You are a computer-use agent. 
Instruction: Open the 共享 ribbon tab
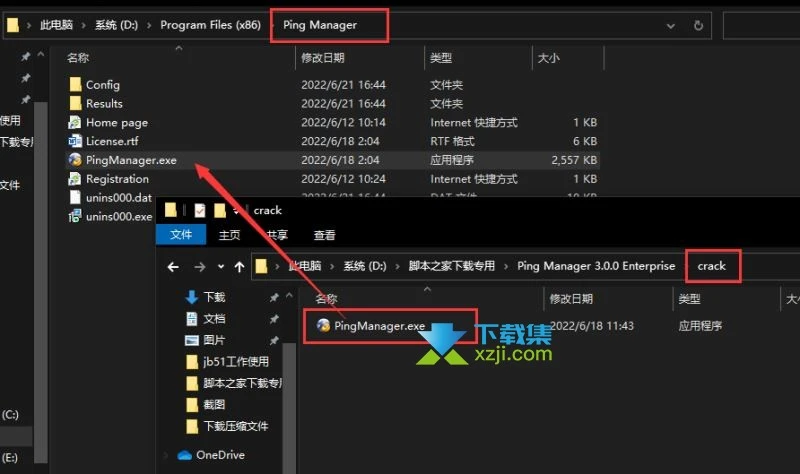click(277, 235)
